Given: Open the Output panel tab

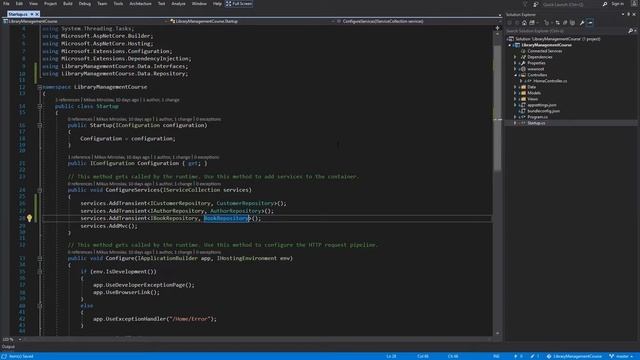Looking at the screenshot, I should coord(8,347).
